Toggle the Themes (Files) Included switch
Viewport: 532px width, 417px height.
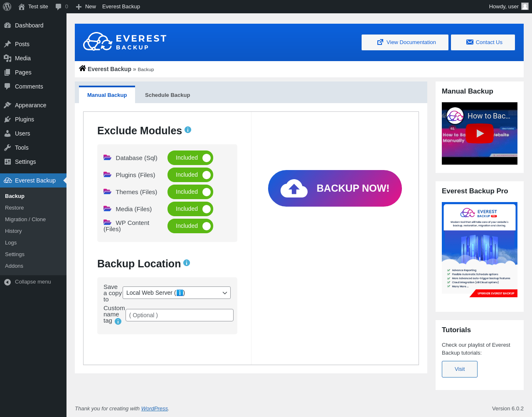tap(190, 192)
